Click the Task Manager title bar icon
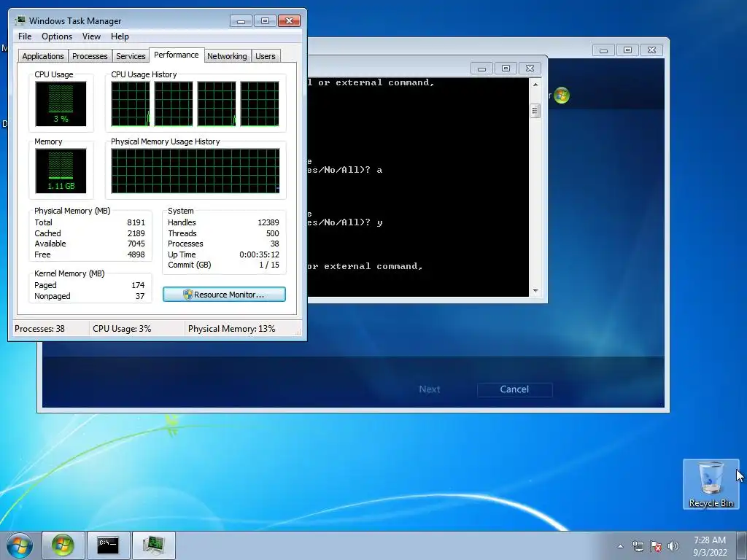This screenshot has height=560, width=747. (20, 20)
